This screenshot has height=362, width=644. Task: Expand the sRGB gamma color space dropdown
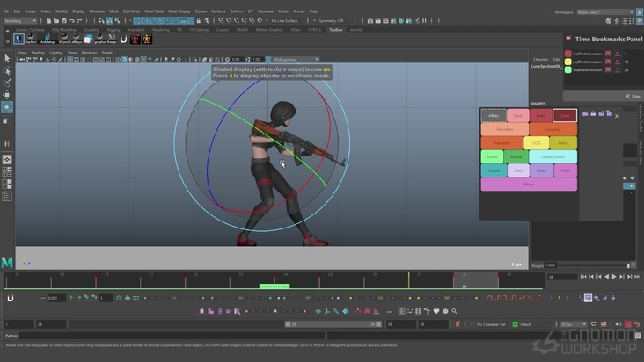pos(293,59)
